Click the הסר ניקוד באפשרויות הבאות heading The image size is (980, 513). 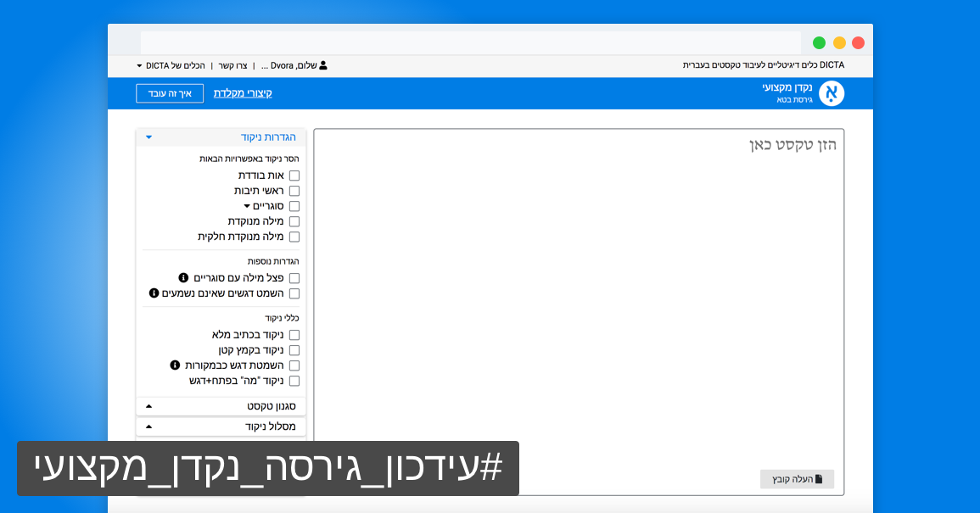tap(249, 159)
